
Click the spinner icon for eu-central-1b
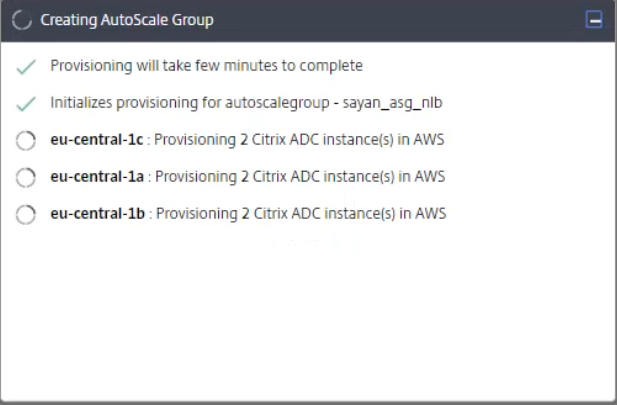point(27,215)
